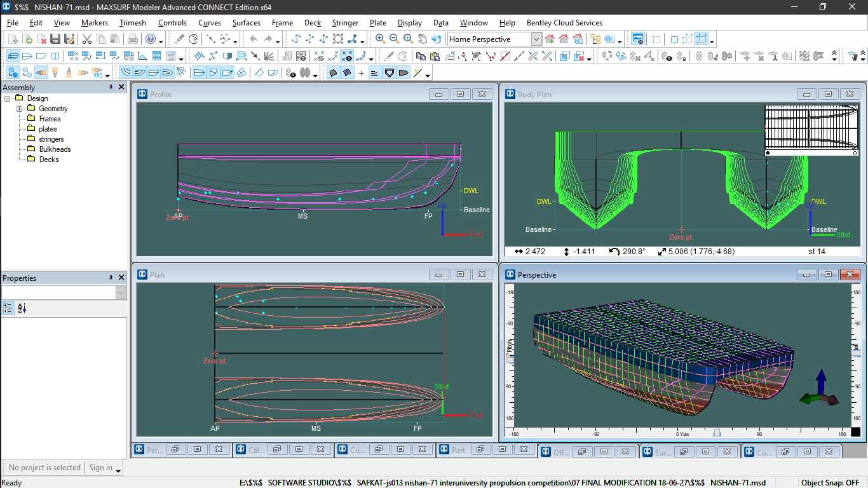Select the stringers folder in Assembly
Screen dimensions: 868x488
click(x=51, y=139)
